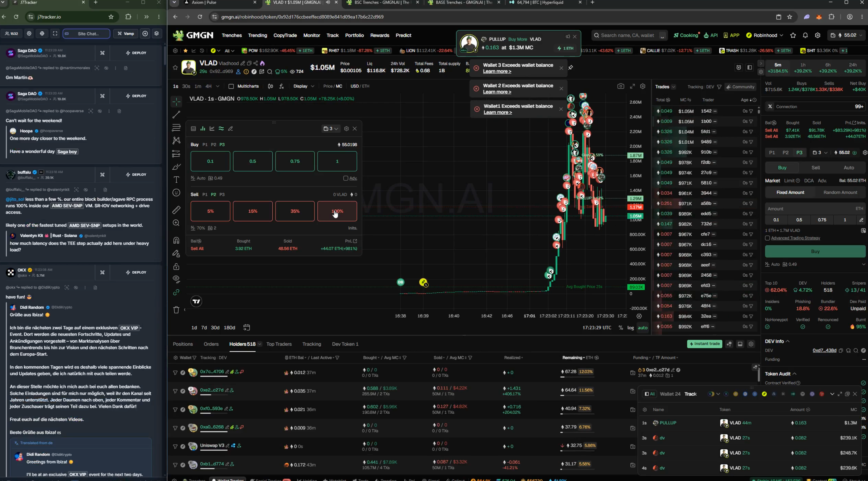The height and width of the screenshot is (481, 868).
Task: Switch to the Positions tab
Action: point(183,344)
